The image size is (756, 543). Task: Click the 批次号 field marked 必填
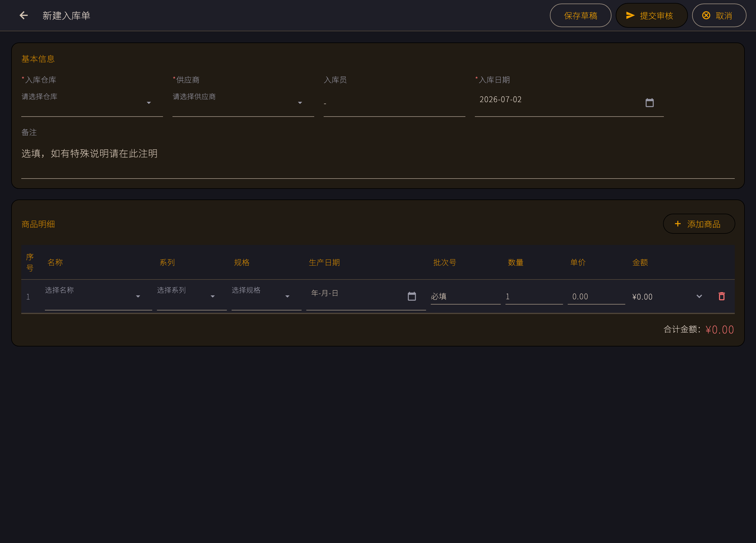(465, 297)
